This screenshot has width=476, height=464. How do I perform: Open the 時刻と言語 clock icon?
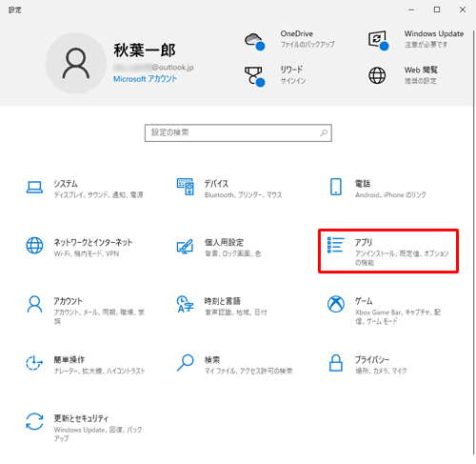click(x=185, y=304)
